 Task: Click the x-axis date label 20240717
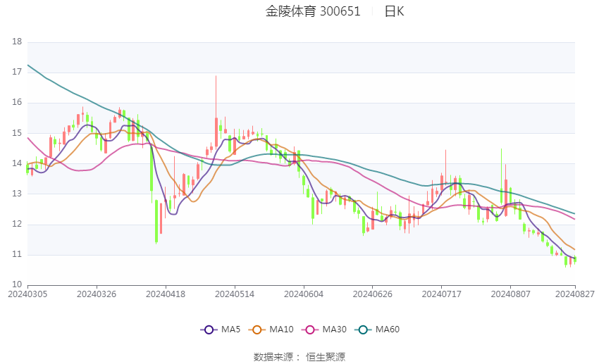(x=442, y=294)
